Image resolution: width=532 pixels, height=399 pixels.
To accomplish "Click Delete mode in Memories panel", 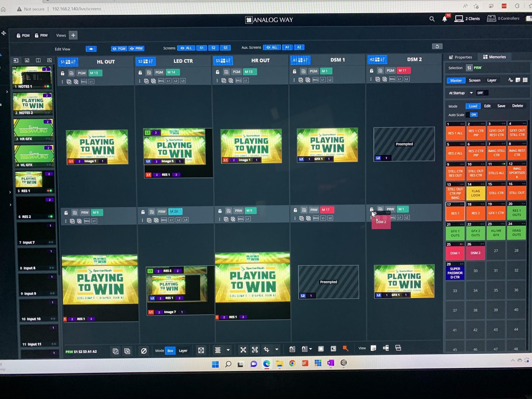I will (x=517, y=106).
